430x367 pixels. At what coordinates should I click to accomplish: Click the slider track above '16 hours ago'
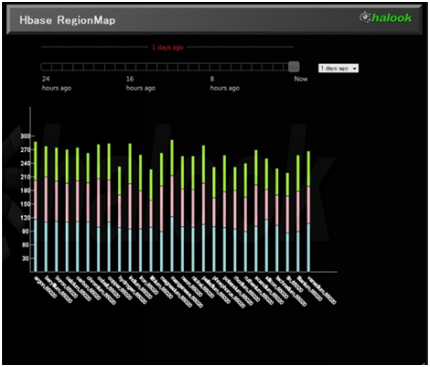click(x=130, y=67)
